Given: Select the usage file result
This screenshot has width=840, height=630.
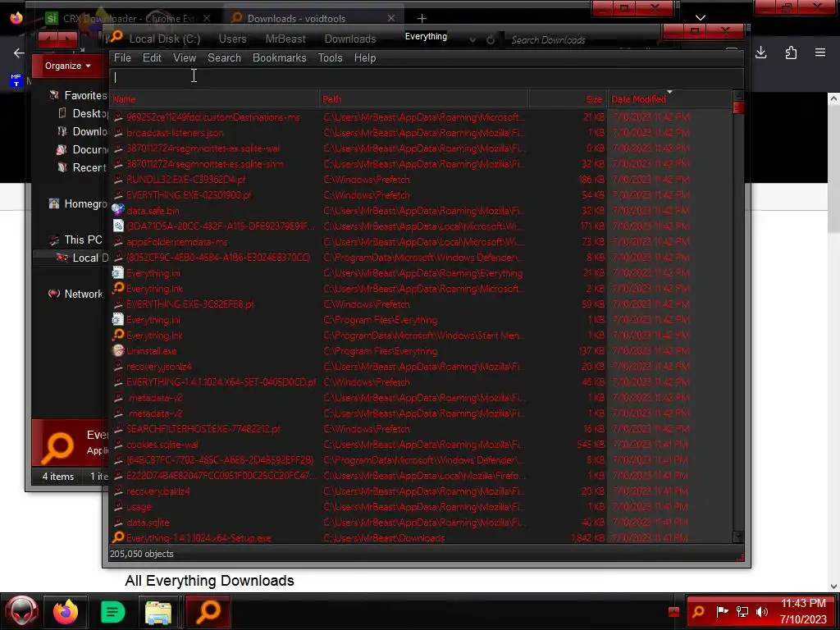Looking at the screenshot, I should [421, 507].
